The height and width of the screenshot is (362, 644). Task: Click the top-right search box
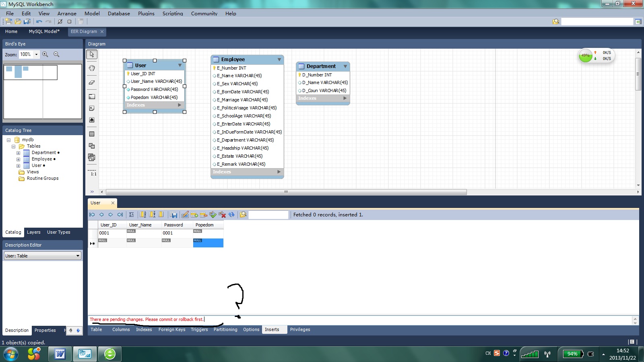point(597,22)
